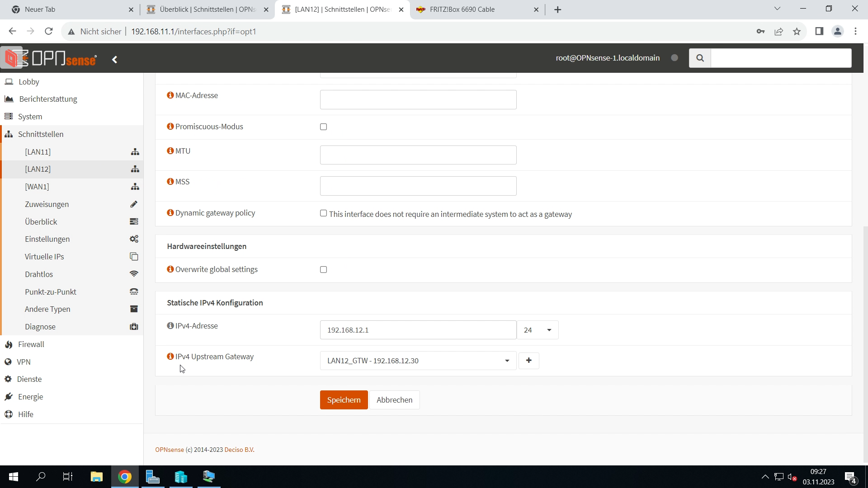Open the subnet mask 24 dropdown

[538, 330]
